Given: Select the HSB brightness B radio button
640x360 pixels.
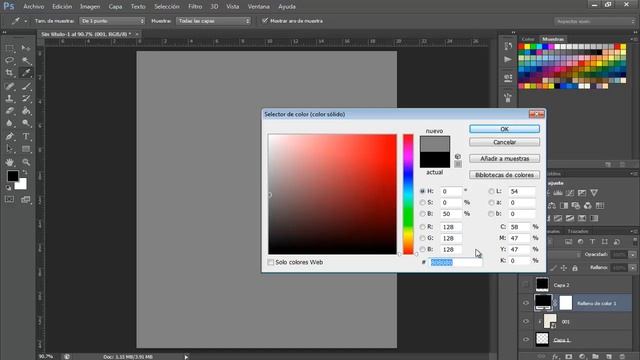Looking at the screenshot, I should coord(422,214).
